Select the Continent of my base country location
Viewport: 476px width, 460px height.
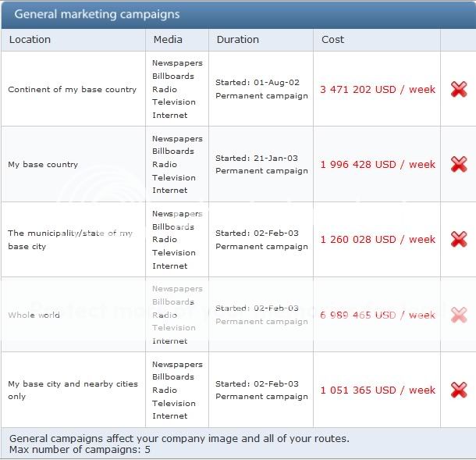(72, 89)
